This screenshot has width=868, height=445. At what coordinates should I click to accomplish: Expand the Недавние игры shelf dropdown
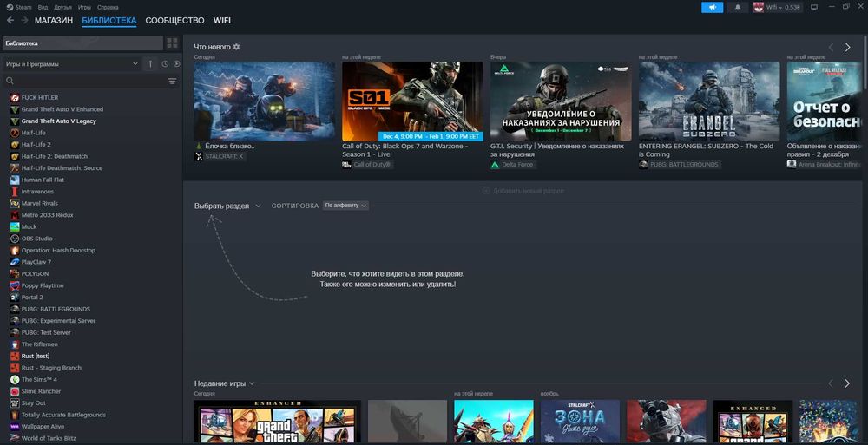coord(225,383)
